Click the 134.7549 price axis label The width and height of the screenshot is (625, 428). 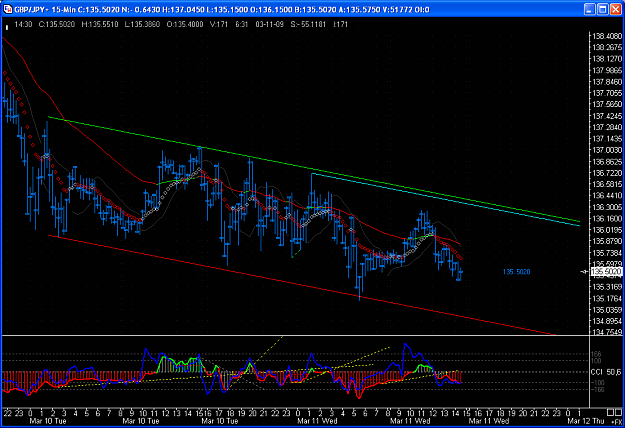[607, 332]
